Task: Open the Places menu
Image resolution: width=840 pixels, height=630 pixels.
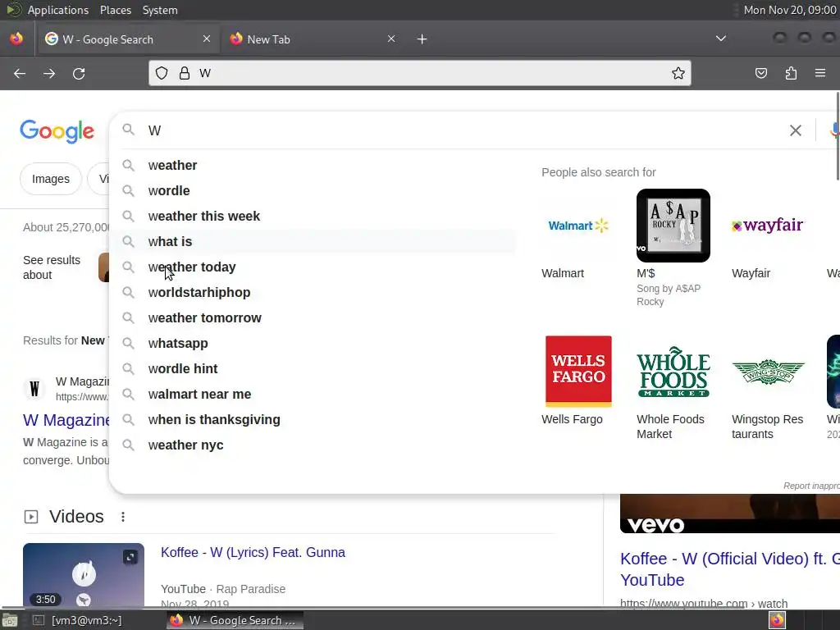Action: 115,10
